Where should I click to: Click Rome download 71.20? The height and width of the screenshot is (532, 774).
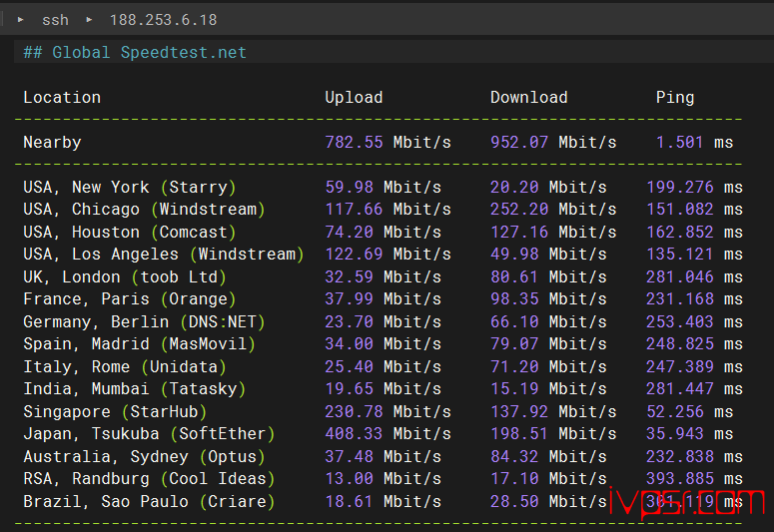514,366
